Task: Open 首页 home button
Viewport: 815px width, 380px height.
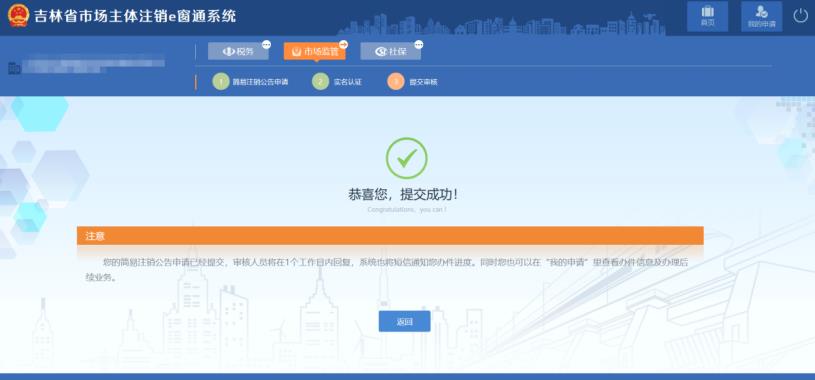Action: (707, 16)
